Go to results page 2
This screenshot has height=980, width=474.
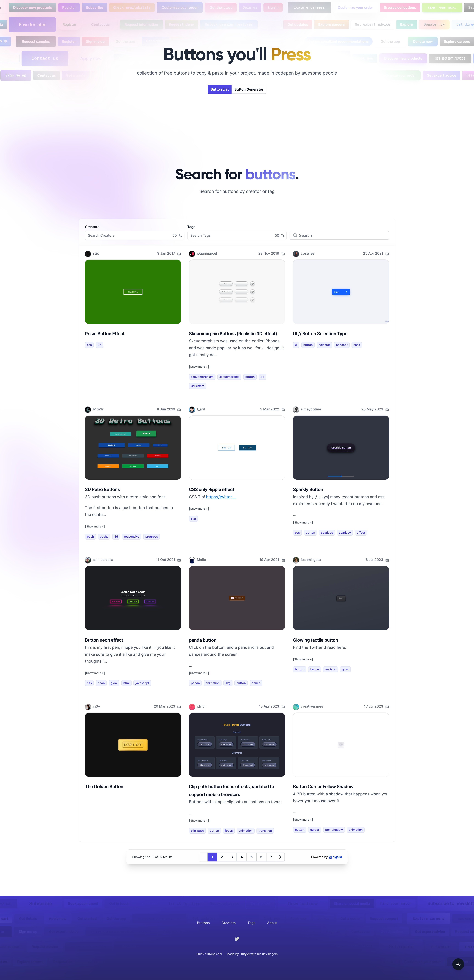(x=222, y=857)
